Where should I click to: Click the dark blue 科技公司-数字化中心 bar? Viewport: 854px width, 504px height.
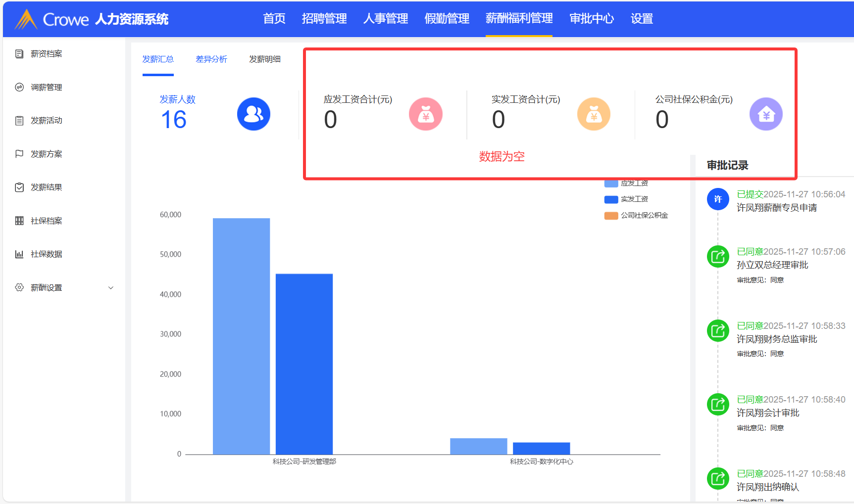click(542, 449)
